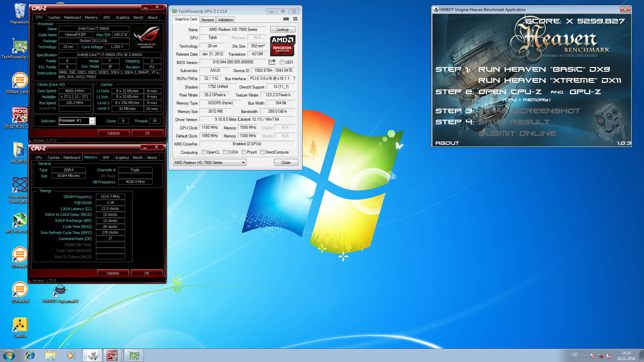Click Close button in GPU-Z

tap(286, 163)
